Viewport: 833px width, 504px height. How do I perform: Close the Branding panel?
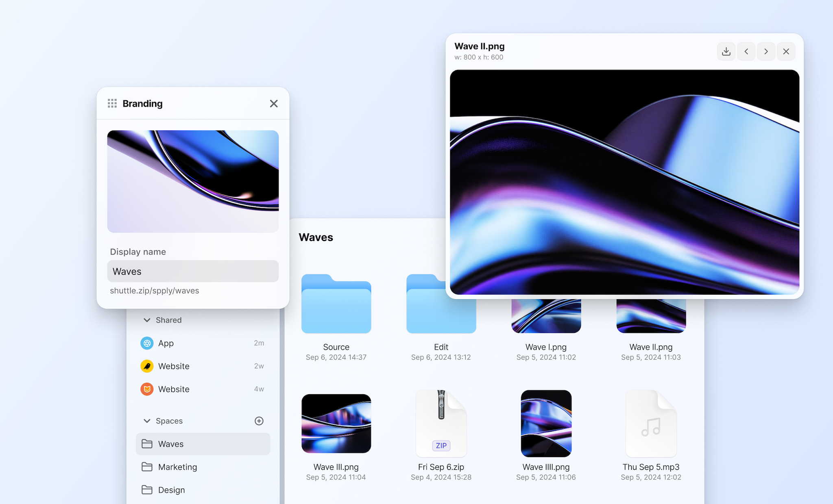274,104
